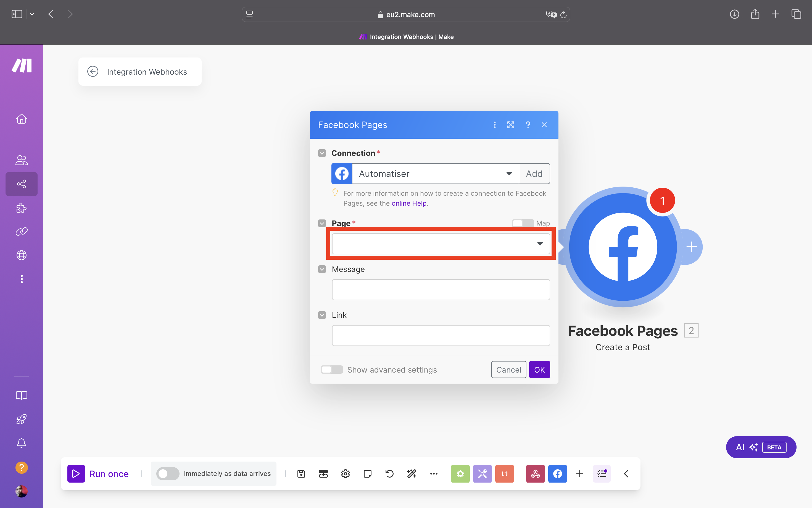The image size is (812, 508).
Task: Go back with the arrow beside Integration Webhooks
Action: tap(93, 72)
